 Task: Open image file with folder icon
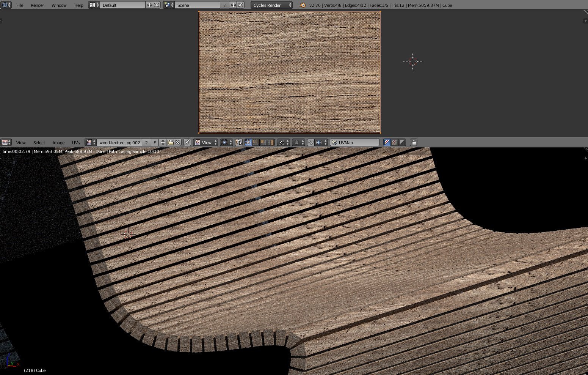coord(170,142)
